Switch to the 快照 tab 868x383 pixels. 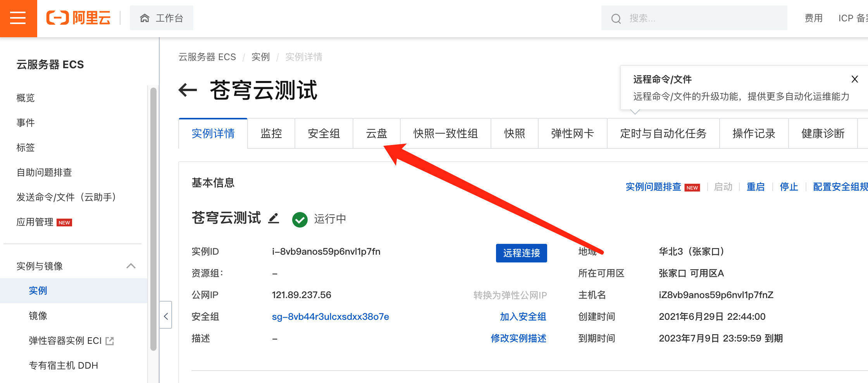pos(515,133)
